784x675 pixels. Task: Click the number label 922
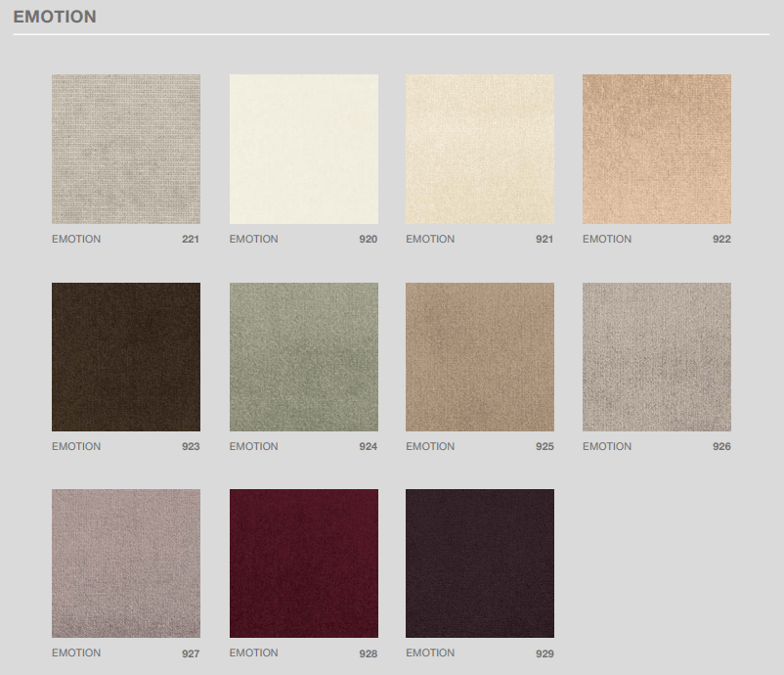click(x=721, y=239)
